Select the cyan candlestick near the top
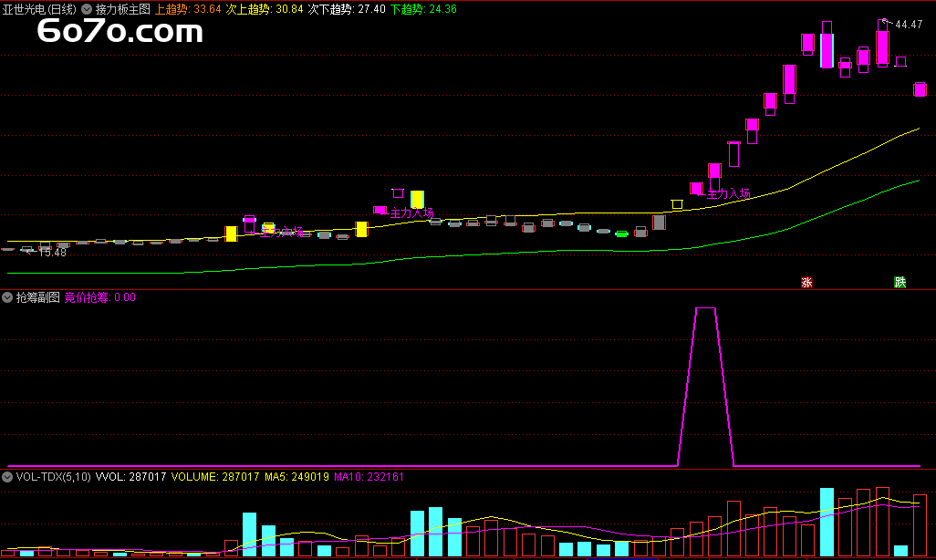 [827, 50]
